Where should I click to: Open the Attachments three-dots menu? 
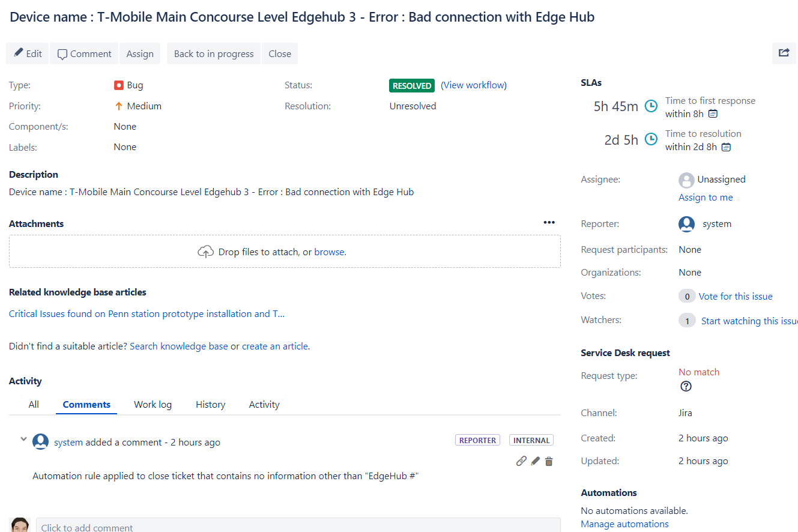click(549, 223)
